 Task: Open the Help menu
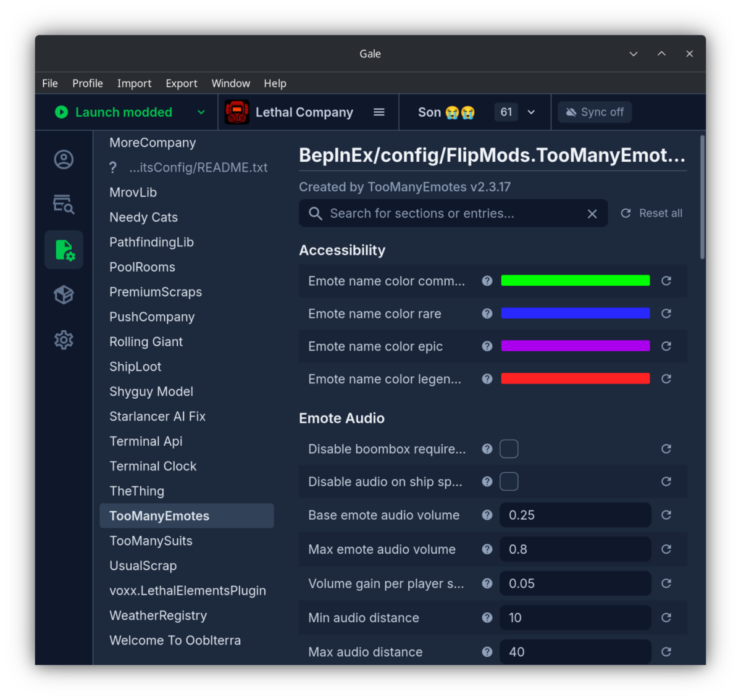(x=275, y=83)
